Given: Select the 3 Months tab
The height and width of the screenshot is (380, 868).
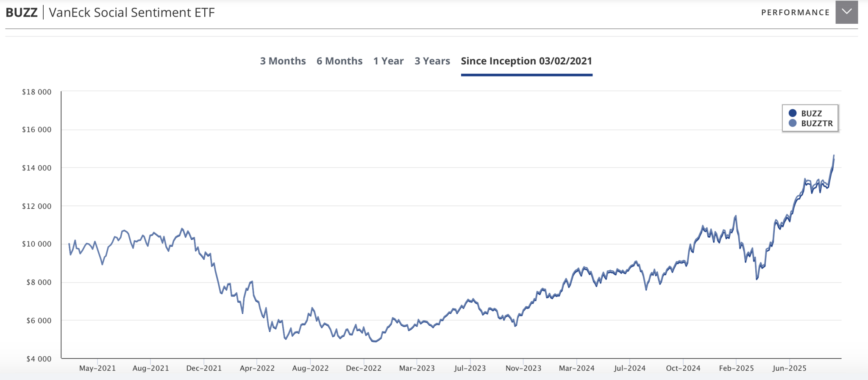Looking at the screenshot, I should 283,61.
